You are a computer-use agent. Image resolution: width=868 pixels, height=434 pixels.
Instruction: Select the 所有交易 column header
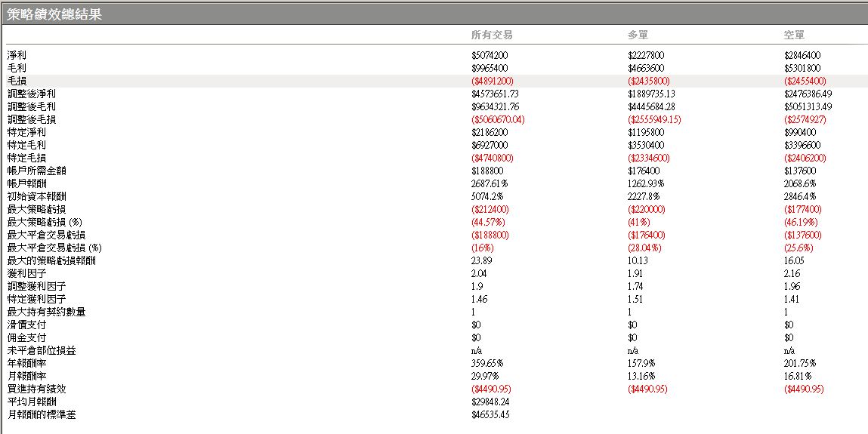(492, 35)
